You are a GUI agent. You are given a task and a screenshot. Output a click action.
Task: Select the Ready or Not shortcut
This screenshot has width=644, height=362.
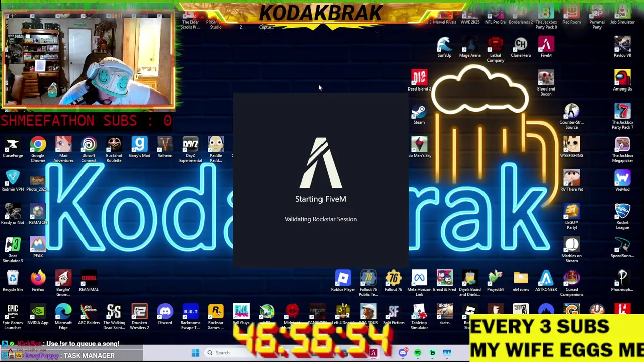pyautogui.click(x=13, y=214)
